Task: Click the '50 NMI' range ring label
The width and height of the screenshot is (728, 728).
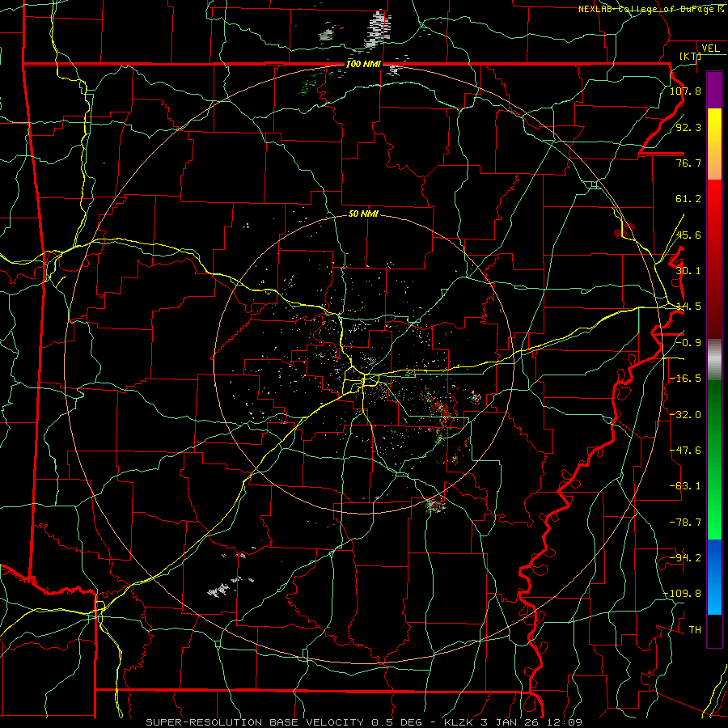Action: coord(363,214)
